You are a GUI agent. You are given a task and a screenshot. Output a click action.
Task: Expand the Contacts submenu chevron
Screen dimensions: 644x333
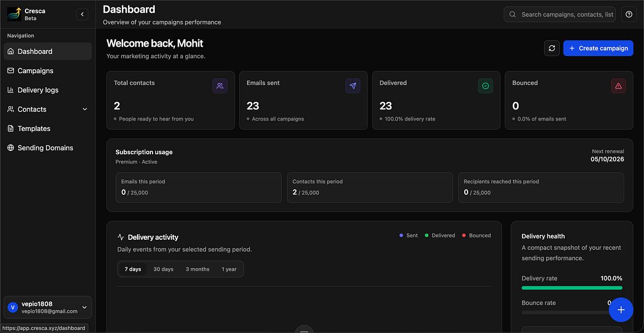(x=85, y=109)
